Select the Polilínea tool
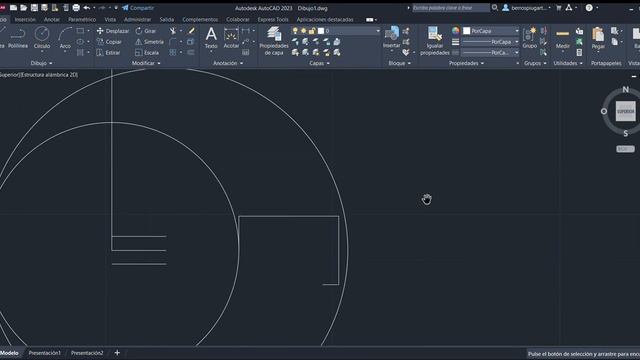Viewport: 640px width, 360px height. pos(18,38)
